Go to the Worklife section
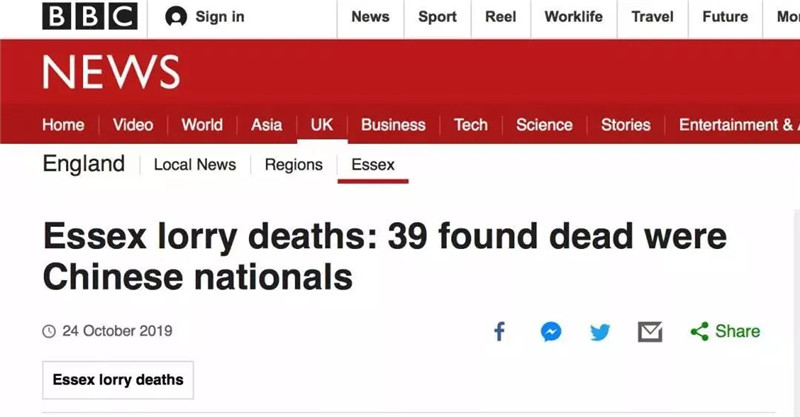 (573, 17)
